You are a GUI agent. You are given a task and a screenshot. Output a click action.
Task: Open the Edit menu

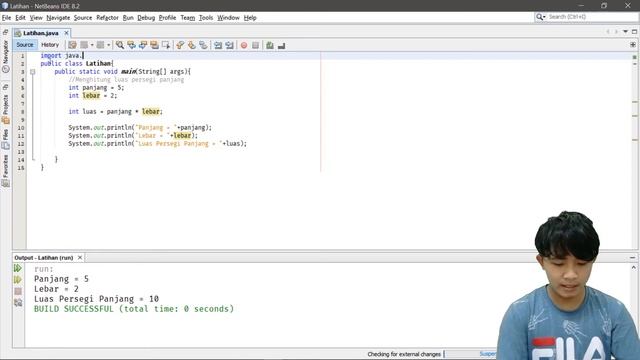(20, 18)
